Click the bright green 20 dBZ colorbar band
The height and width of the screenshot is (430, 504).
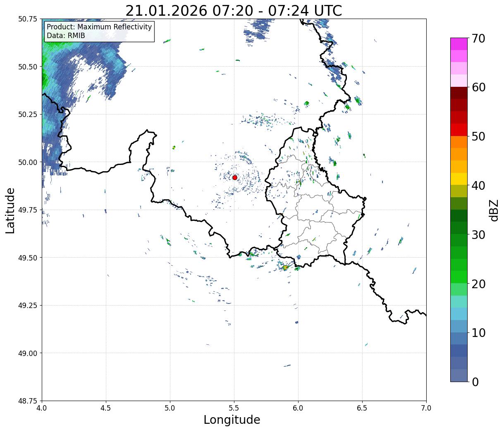(459, 277)
